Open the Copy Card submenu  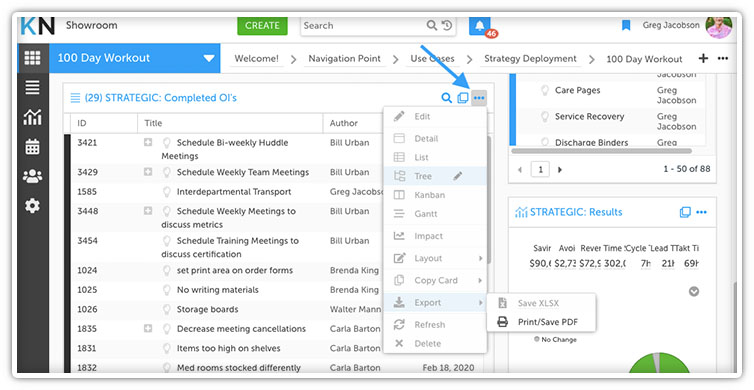(x=435, y=280)
